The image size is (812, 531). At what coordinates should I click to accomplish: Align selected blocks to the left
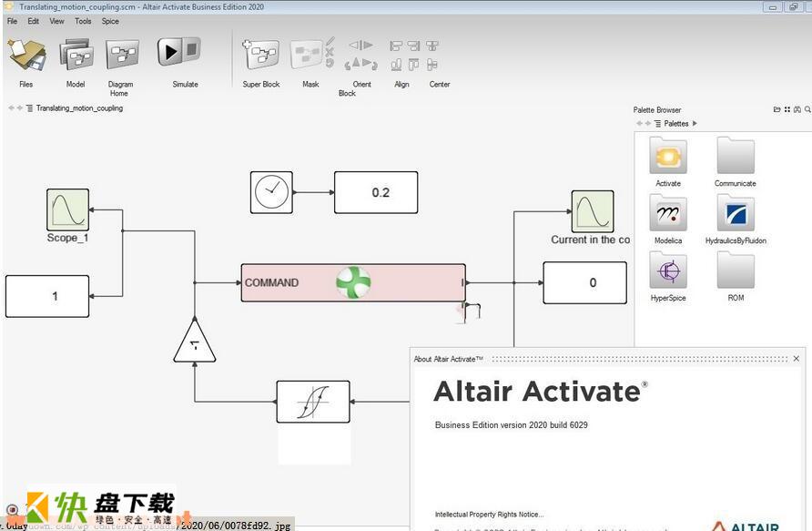point(396,46)
